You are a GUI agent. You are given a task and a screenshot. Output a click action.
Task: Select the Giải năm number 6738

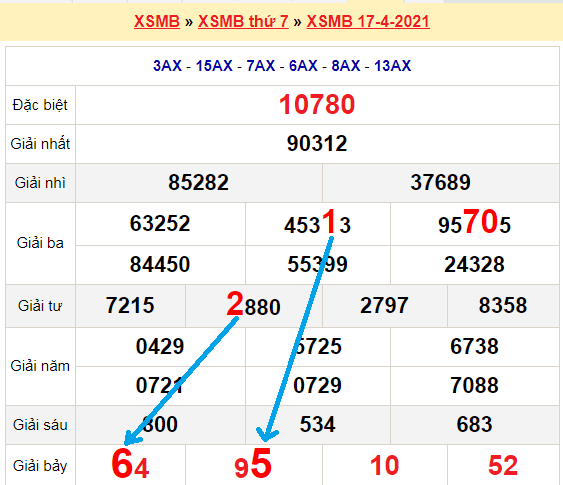pyautogui.click(x=474, y=347)
